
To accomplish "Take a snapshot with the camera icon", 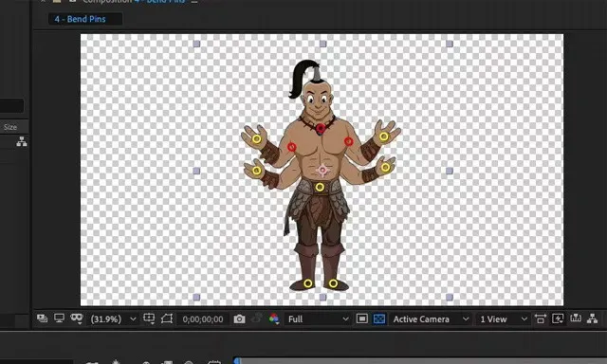I will pyautogui.click(x=239, y=318).
